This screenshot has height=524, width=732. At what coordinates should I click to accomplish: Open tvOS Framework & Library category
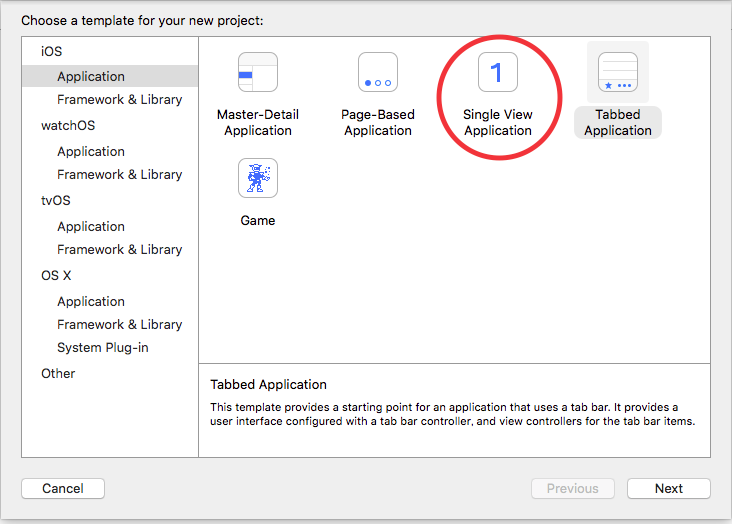(x=120, y=249)
